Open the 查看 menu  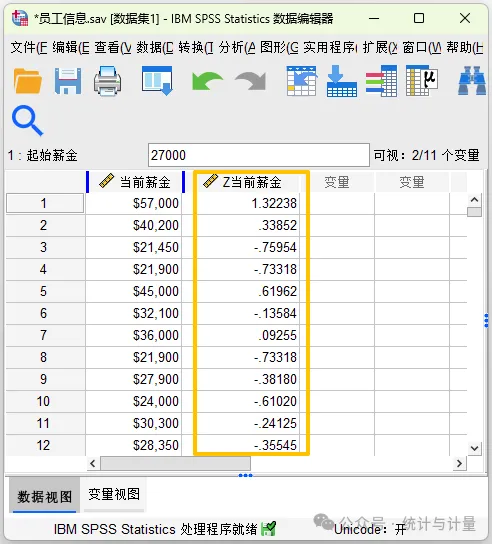113,48
